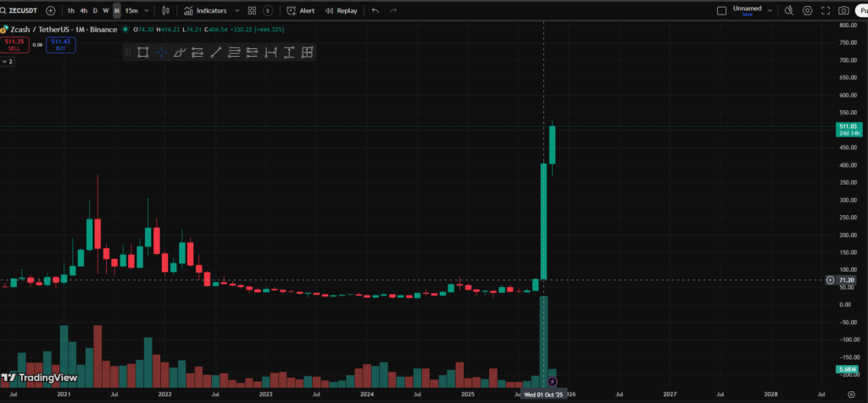Open chart settings gear icon
Viewport: 868px width, 403px height.
point(807,11)
